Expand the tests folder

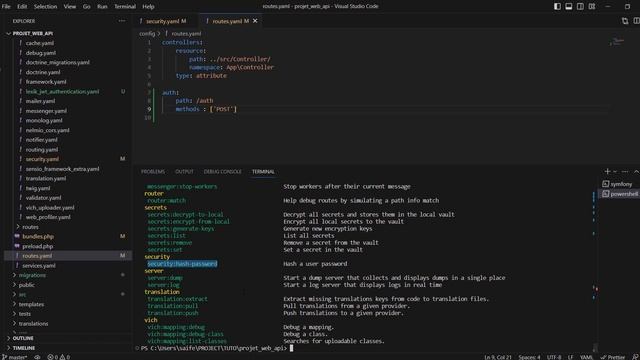click(24, 314)
